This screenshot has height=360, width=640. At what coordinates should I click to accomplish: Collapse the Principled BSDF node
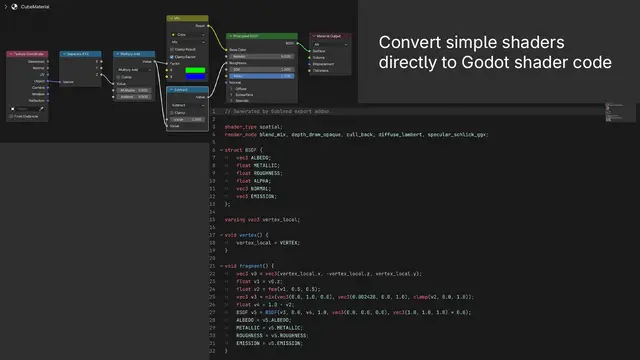coord(231,36)
